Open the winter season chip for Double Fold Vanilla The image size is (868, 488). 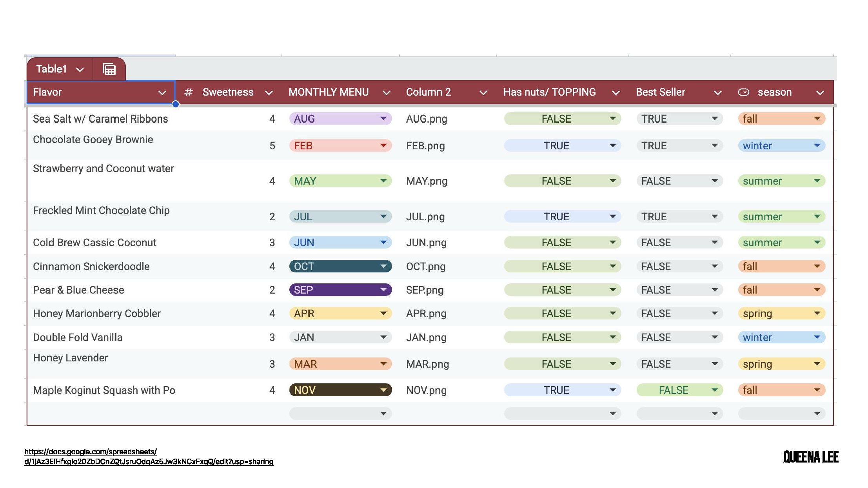click(x=781, y=337)
